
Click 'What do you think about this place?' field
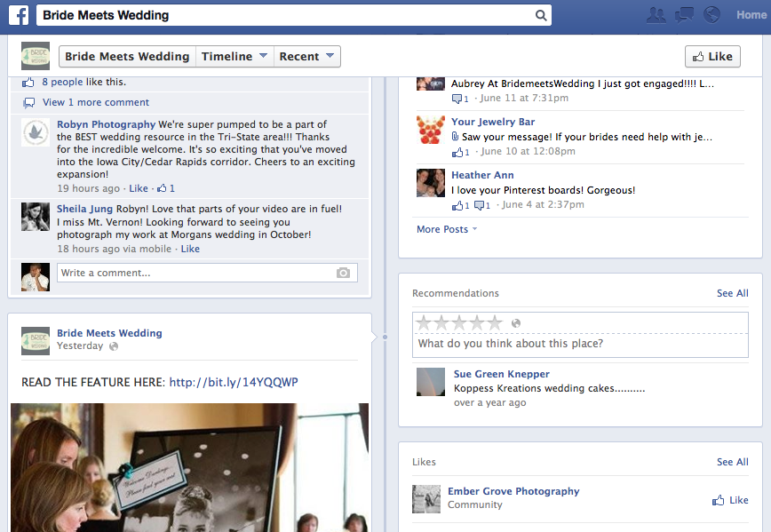point(580,344)
